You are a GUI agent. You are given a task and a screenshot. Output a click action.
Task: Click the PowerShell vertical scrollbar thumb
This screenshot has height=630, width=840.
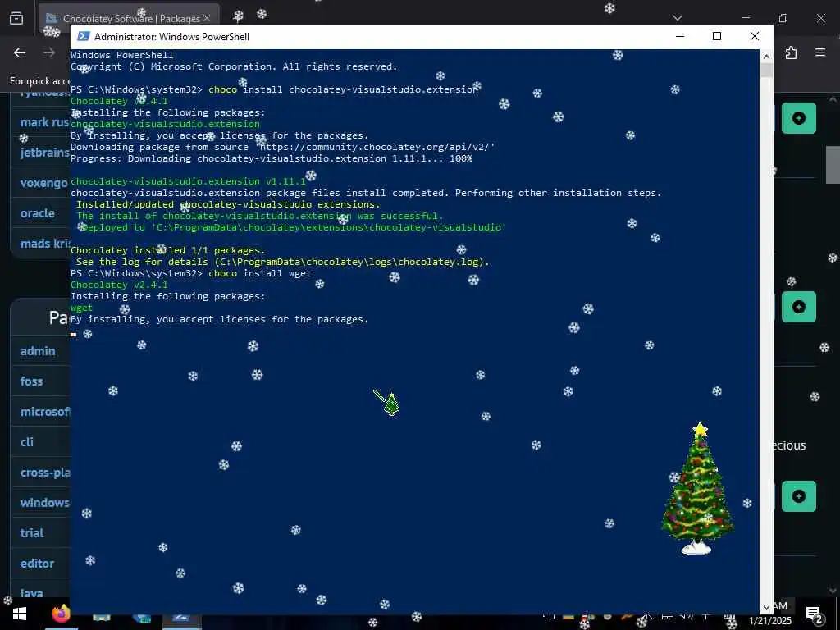[766, 70]
